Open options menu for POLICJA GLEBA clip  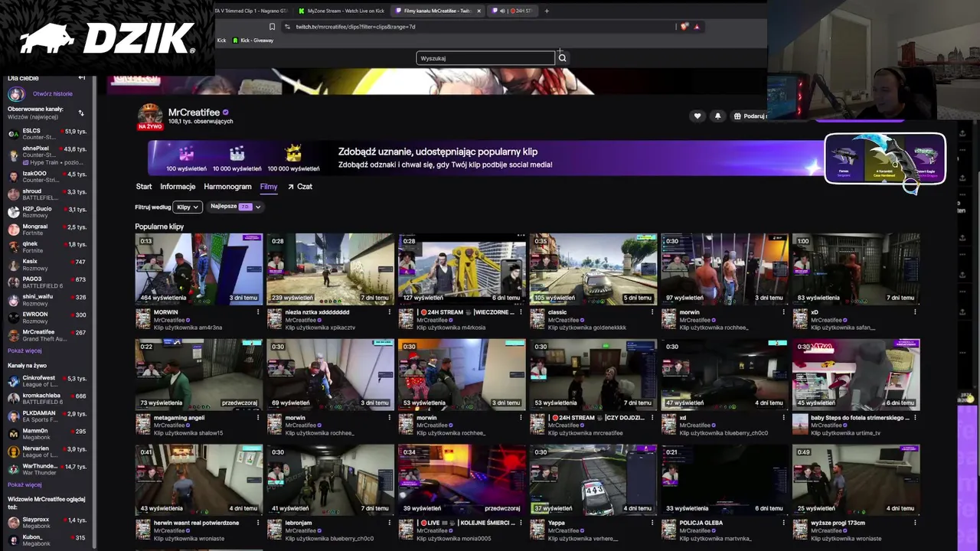pyautogui.click(x=784, y=523)
